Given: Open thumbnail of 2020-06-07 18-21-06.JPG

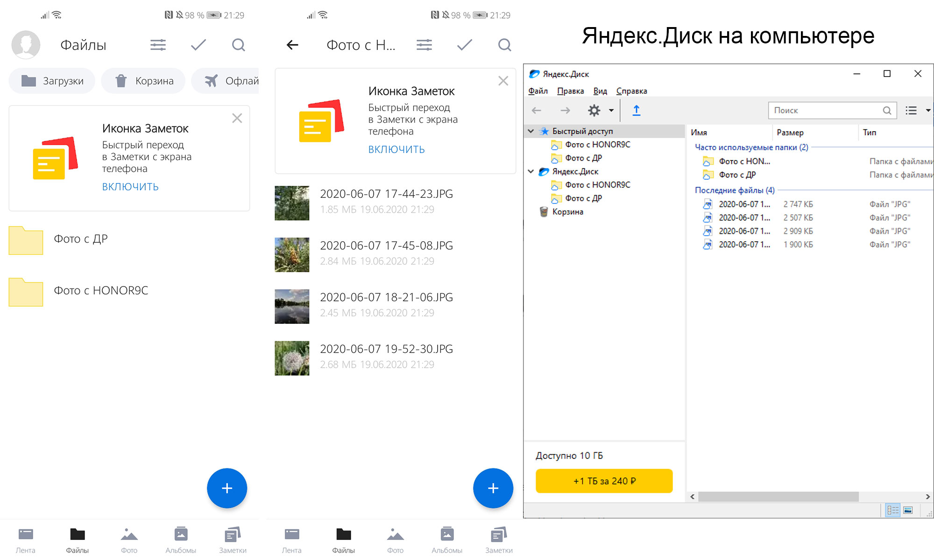Looking at the screenshot, I should (x=292, y=307).
